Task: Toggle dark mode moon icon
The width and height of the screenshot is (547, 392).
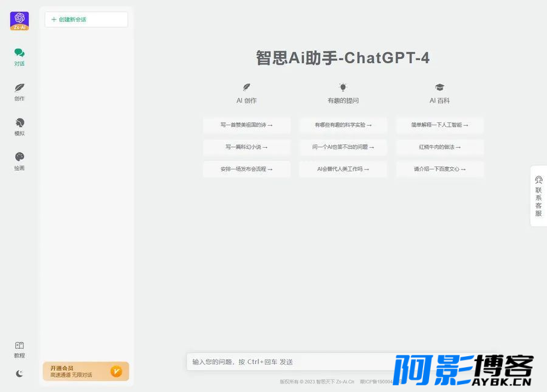Action: pyautogui.click(x=19, y=374)
